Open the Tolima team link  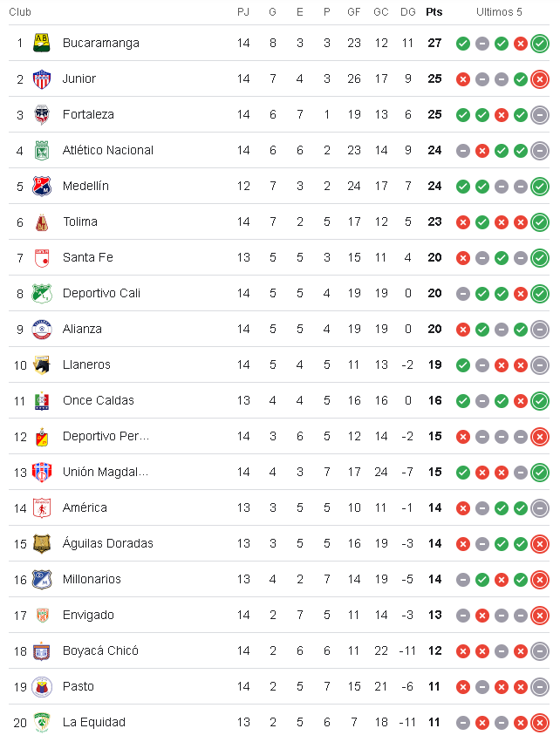80,221
